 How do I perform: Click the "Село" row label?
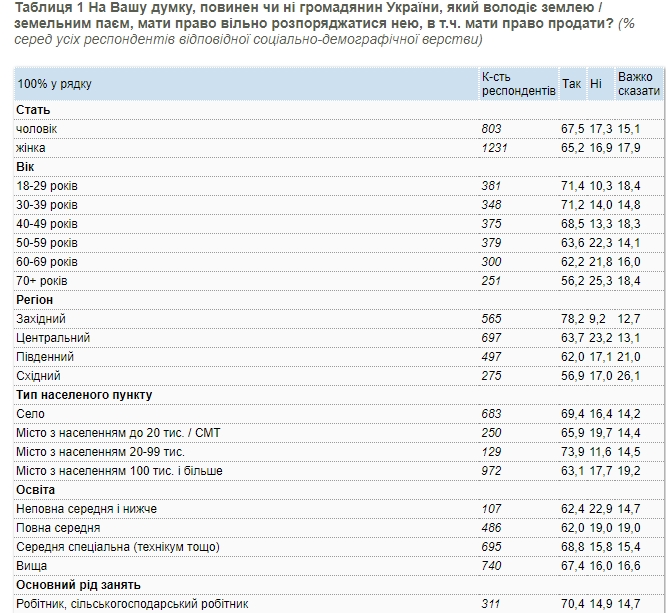(30, 414)
